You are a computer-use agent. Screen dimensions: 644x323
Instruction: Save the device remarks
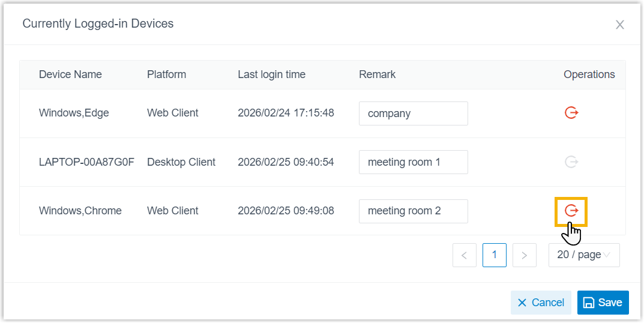603,303
